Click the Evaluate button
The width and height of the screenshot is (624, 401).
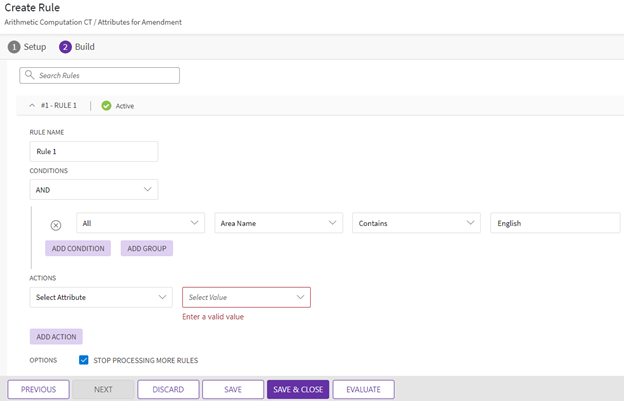click(x=363, y=389)
